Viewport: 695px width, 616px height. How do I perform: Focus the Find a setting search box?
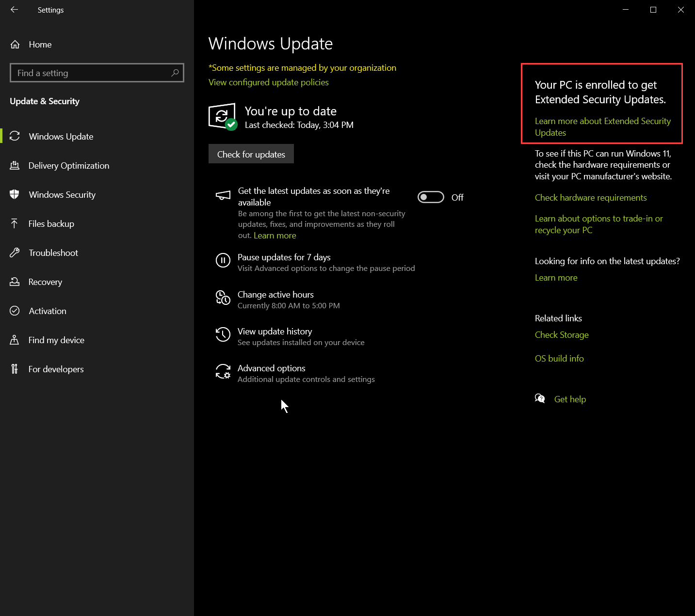[92, 73]
